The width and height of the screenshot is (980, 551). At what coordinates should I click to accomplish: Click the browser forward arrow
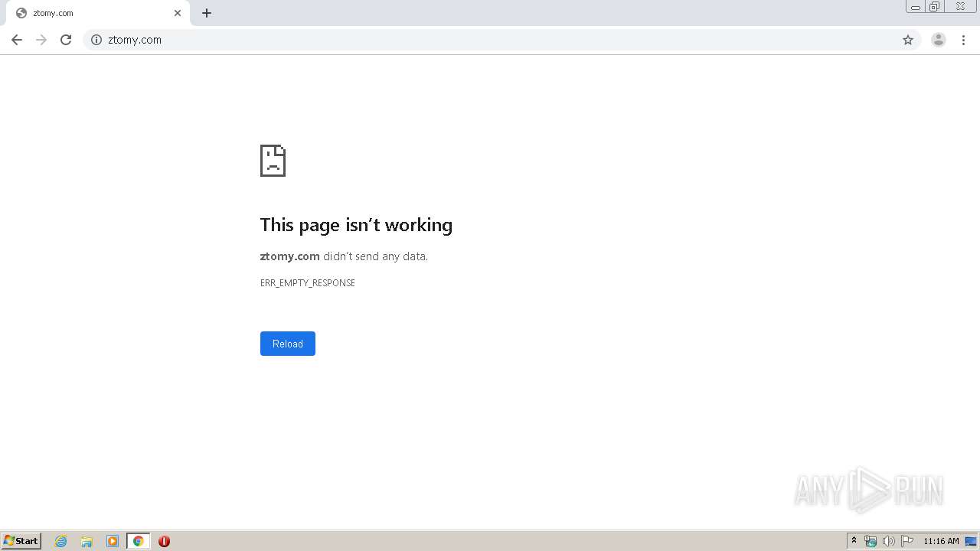click(41, 40)
